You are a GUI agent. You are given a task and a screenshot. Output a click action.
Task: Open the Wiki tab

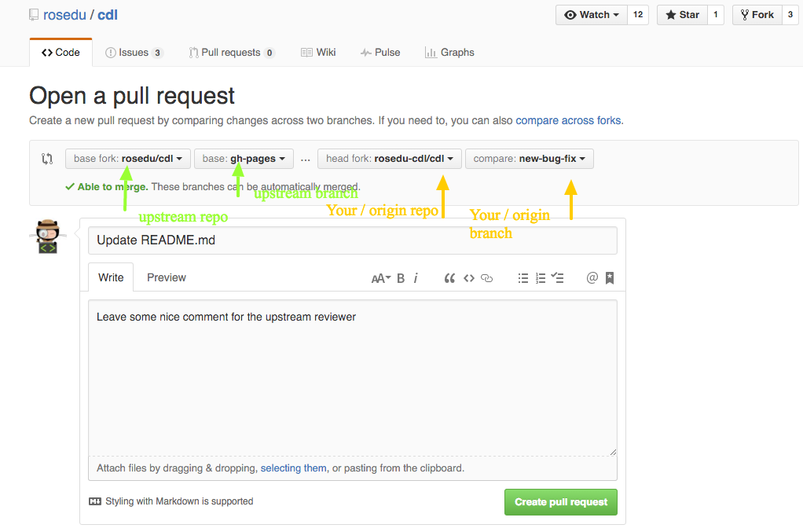[x=318, y=52]
